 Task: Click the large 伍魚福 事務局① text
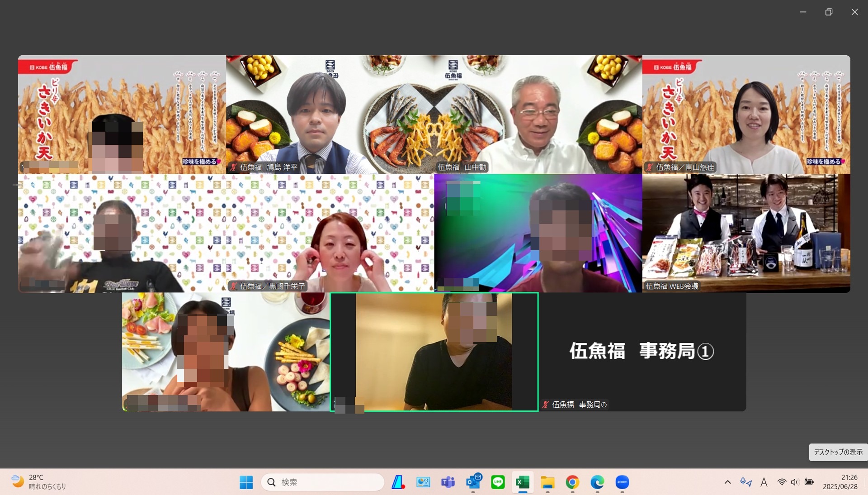pos(642,351)
